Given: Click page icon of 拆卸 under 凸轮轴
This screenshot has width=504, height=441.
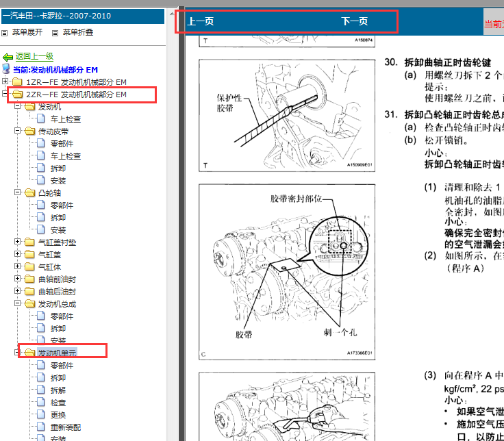Looking at the screenshot, I should pos(41,217).
